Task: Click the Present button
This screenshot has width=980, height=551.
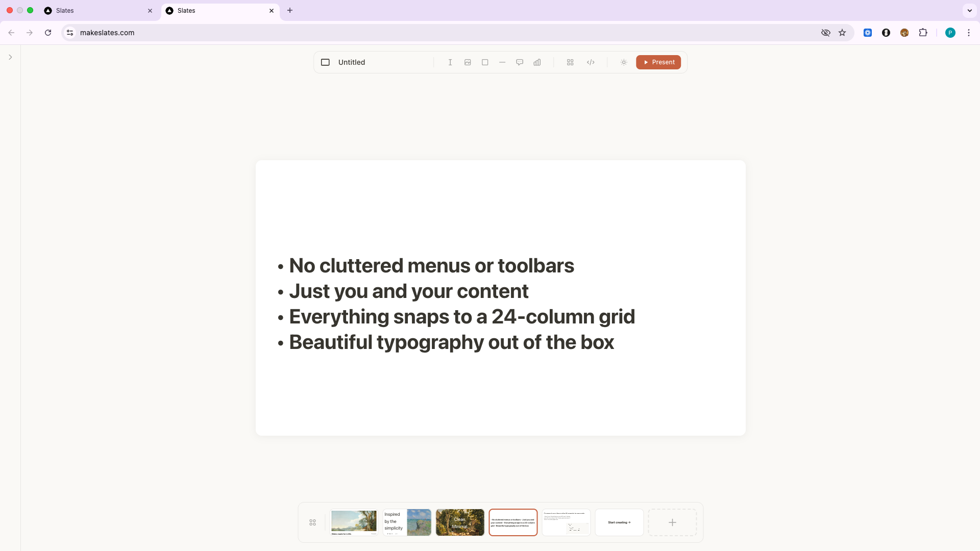Action: pyautogui.click(x=658, y=62)
